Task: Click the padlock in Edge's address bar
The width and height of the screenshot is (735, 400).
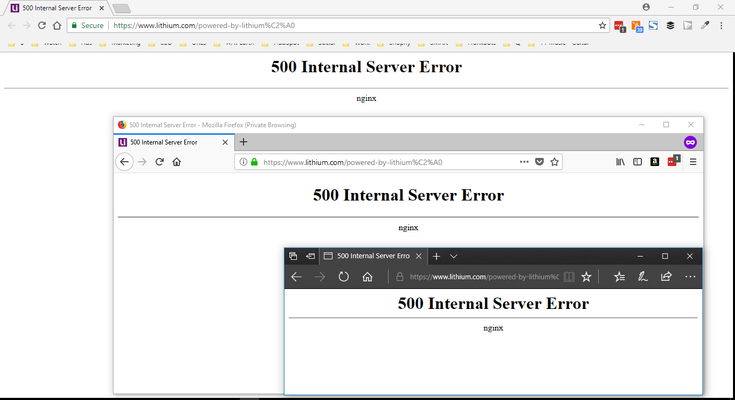Action: [399, 277]
